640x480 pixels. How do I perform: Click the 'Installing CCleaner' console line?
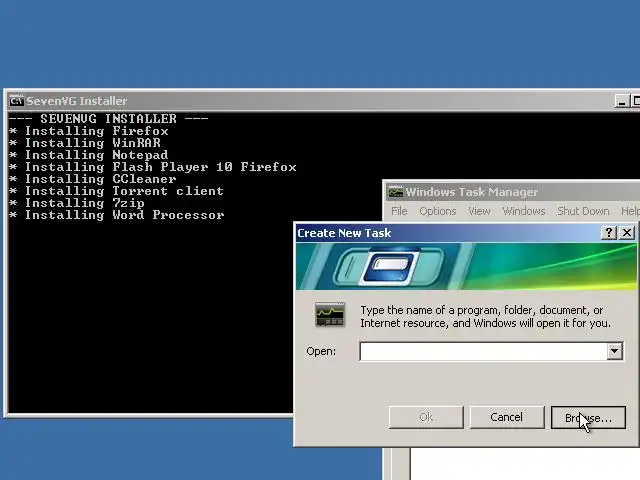point(93,179)
